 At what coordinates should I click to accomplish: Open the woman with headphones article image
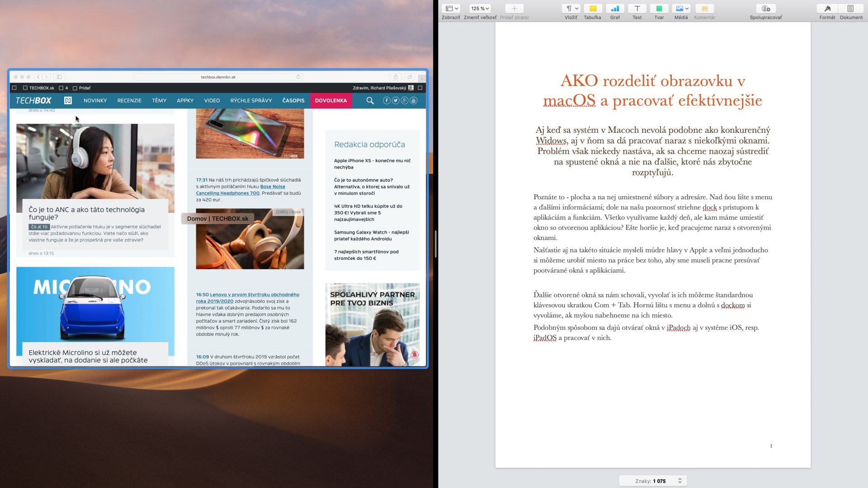95,161
